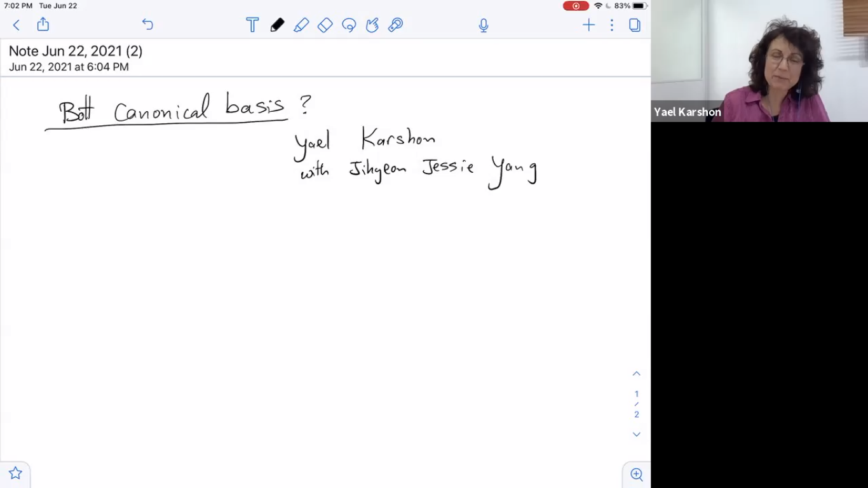Viewport: 868px width, 488px height.
Task: Go back with the left chevron
Action: click(17, 25)
